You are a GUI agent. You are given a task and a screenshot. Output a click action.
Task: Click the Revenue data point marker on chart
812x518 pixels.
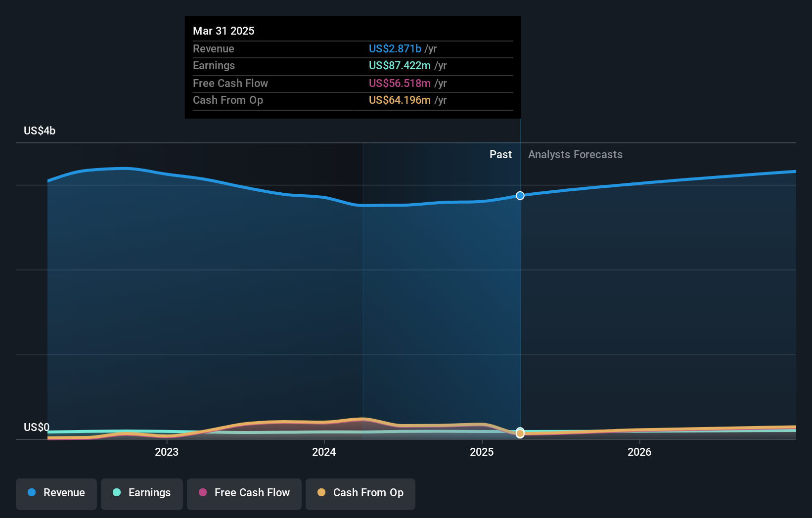point(520,196)
